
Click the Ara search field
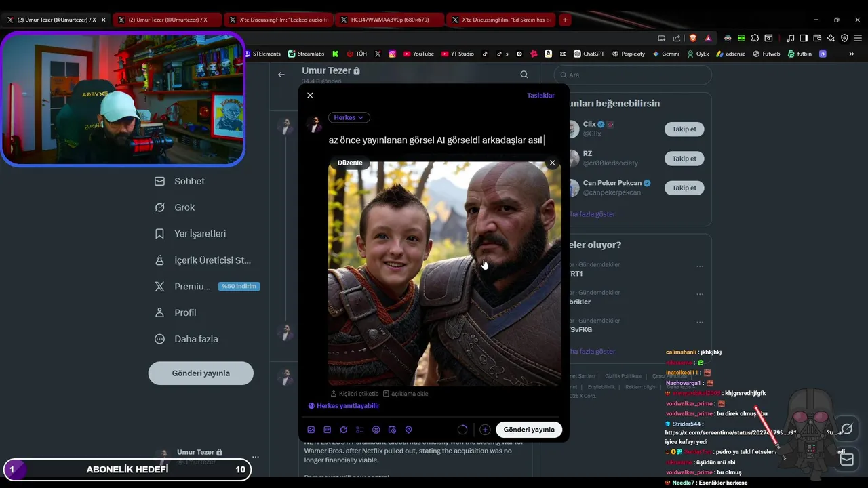click(x=633, y=75)
